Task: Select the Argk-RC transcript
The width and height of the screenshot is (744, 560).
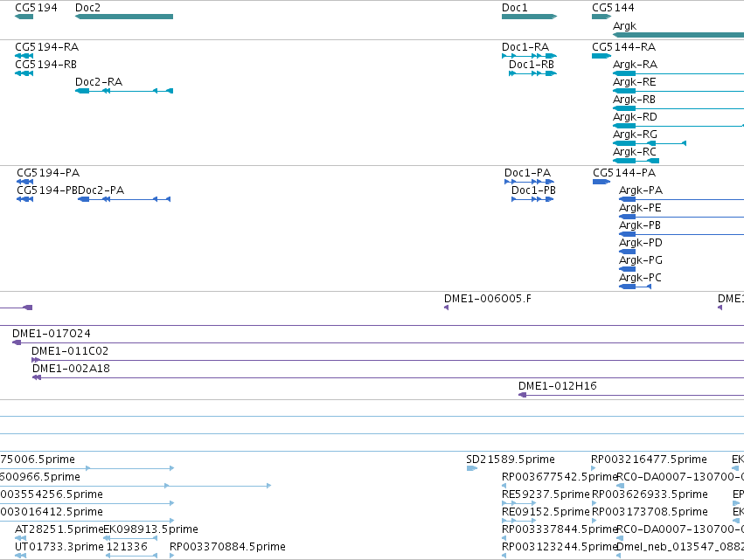Action: point(636,161)
